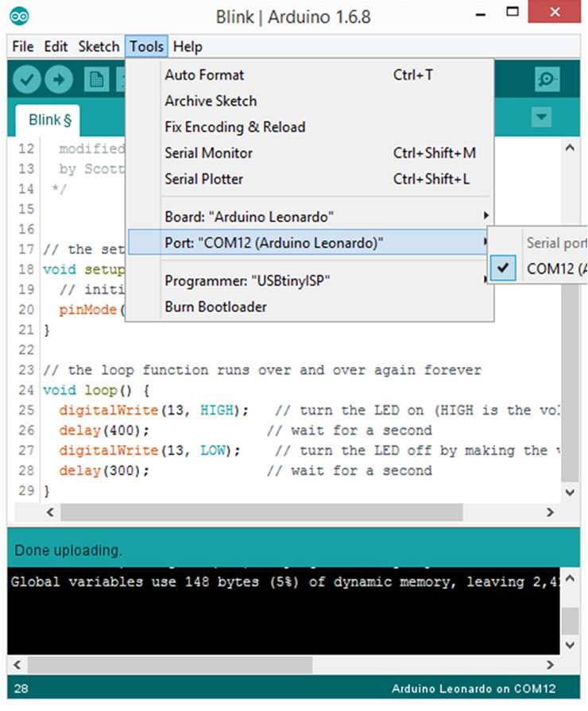Screen dimensions: 588x711
Task: Click the Arduino logo in title bar
Action: (20, 17)
